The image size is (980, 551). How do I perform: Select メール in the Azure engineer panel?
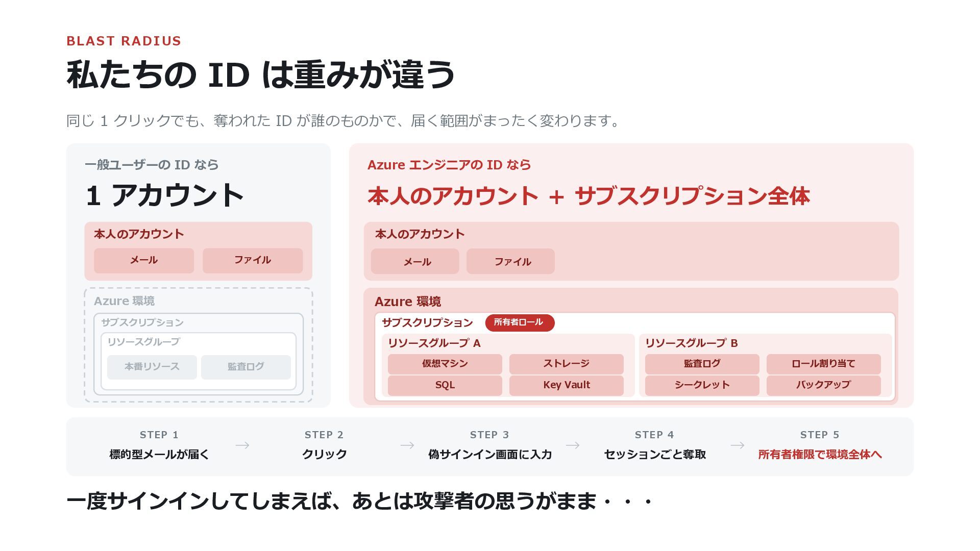click(x=415, y=261)
